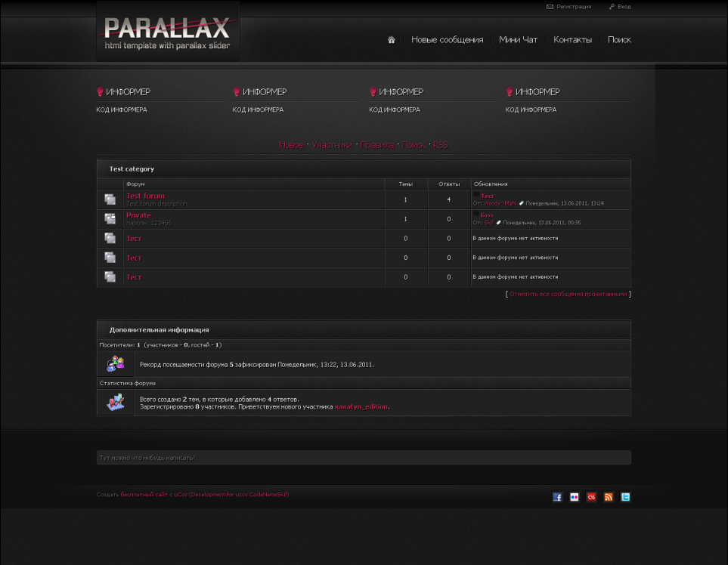Image resolution: width=728 pixels, height=565 pixels.
Task: Click Отметить все сообщения прочитанными
Action: coord(568,294)
